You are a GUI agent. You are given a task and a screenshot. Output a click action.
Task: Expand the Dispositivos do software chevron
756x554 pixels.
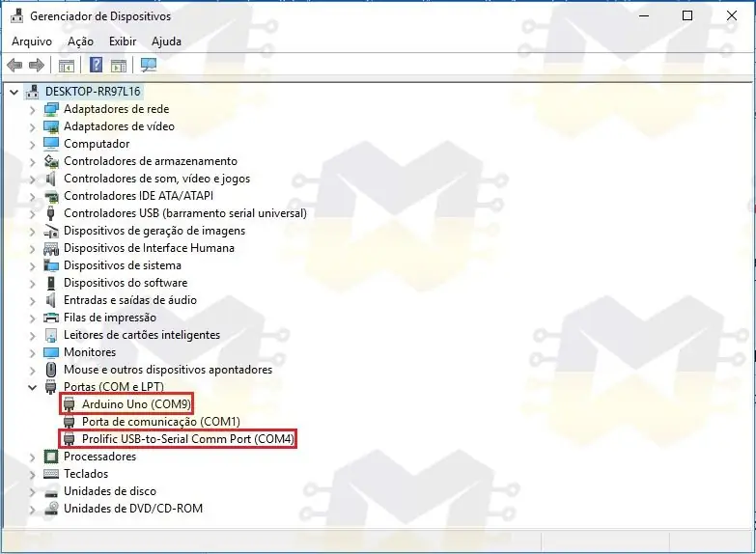pos(32,283)
